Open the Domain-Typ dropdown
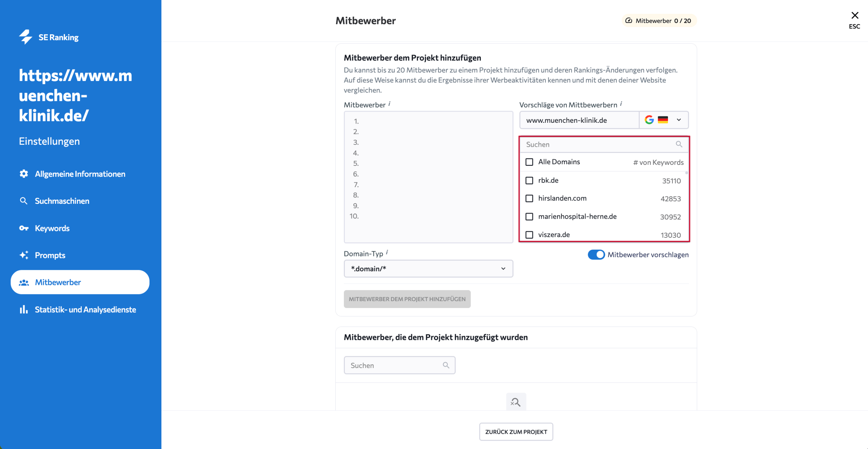Viewport: 868px width, 449px height. click(x=428, y=269)
